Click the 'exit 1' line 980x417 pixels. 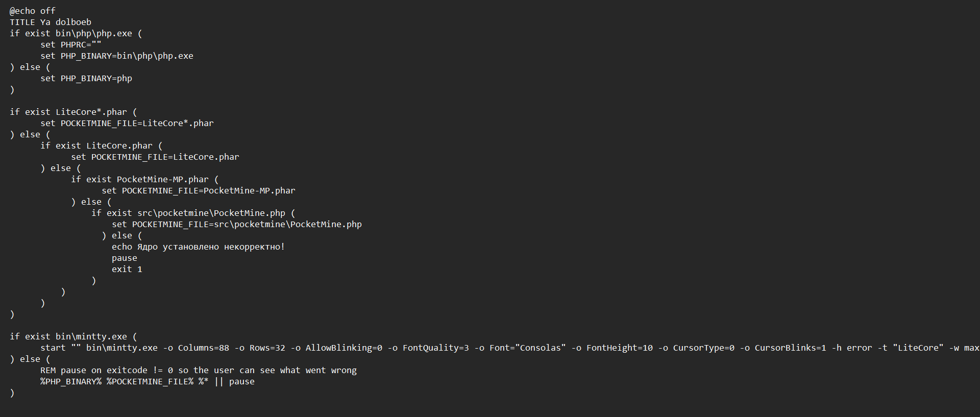[127, 269]
